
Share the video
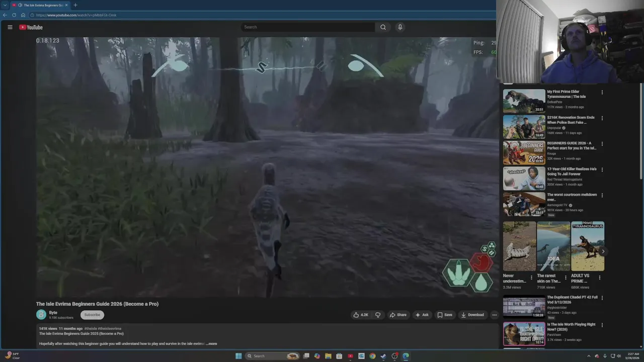point(398,315)
